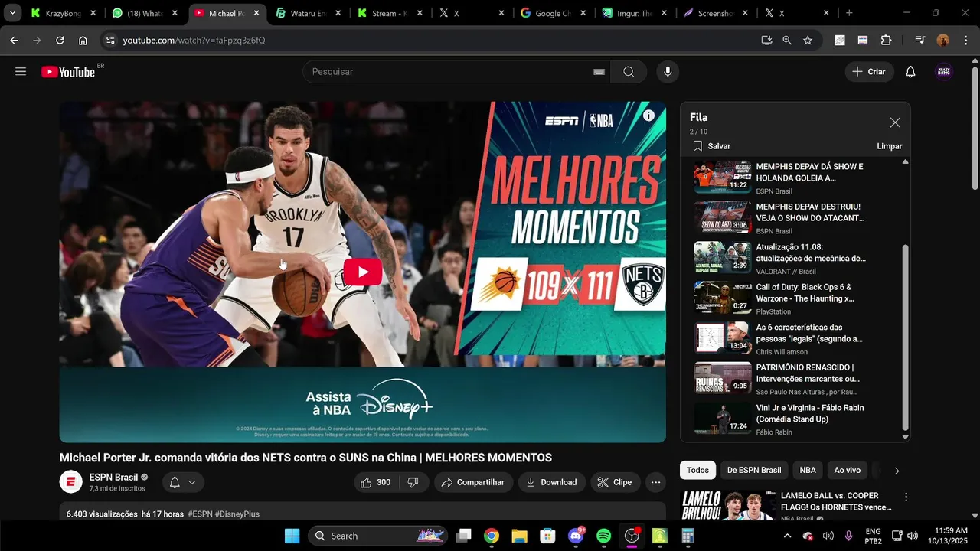The height and width of the screenshot is (551, 980).
Task: Show video info card icon
Action: [x=648, y=116]
